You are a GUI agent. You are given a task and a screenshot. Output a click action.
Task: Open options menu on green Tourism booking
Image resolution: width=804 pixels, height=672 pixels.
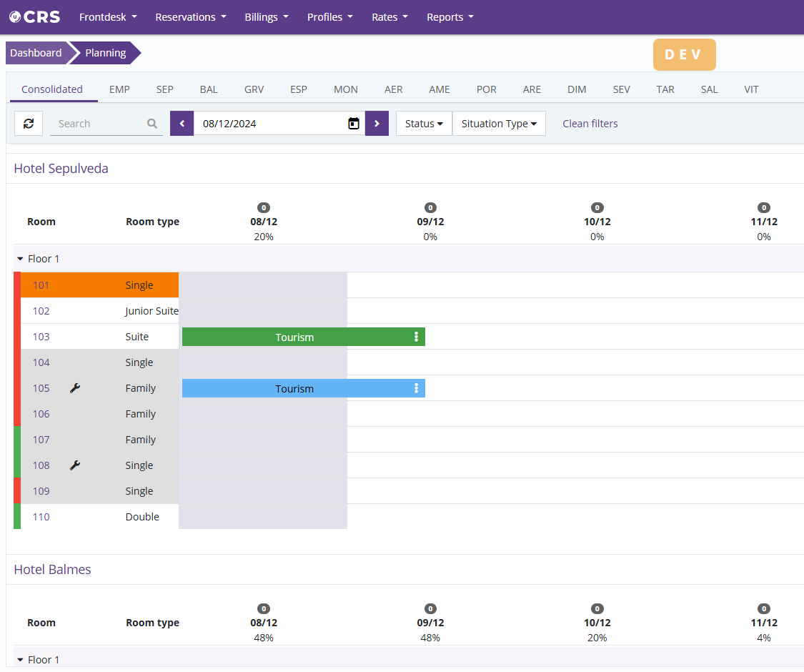(416, 337)
